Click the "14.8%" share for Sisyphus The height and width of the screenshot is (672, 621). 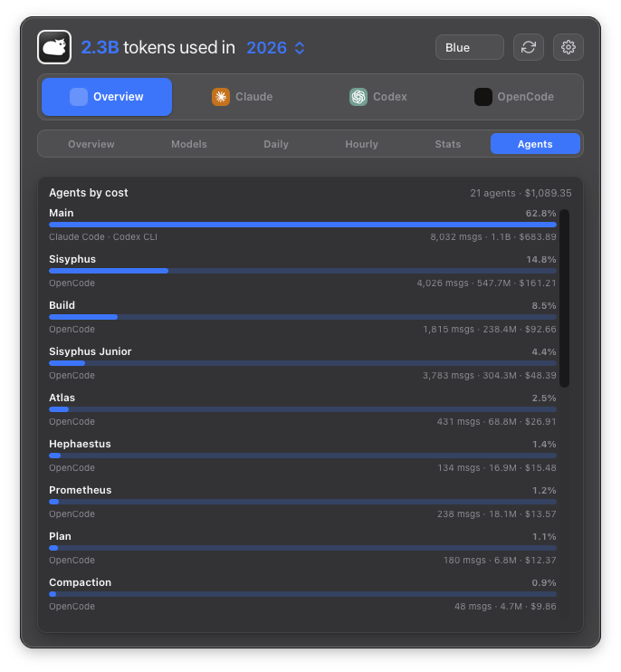[x=541, y=260]
